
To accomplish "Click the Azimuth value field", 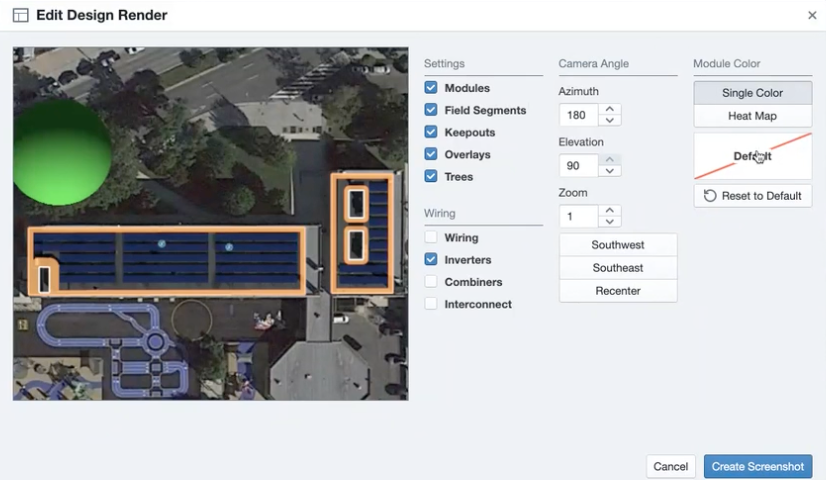I will (x=578, y=115).
